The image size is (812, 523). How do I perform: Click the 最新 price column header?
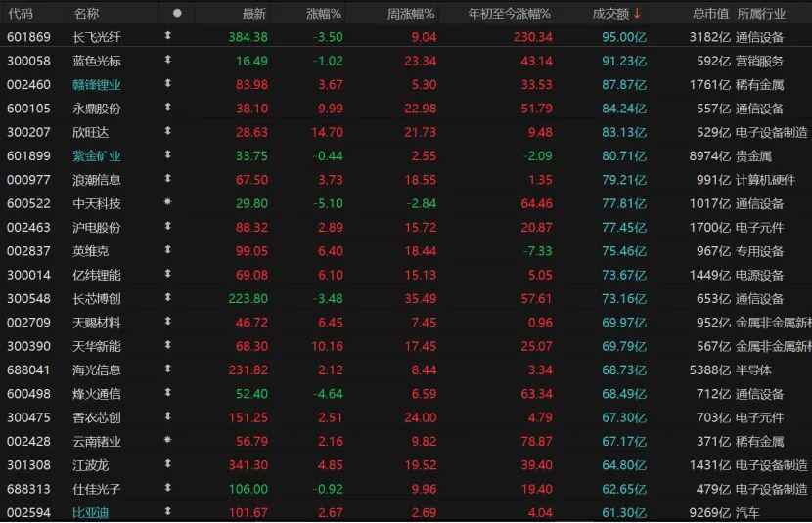pos(253,14)
